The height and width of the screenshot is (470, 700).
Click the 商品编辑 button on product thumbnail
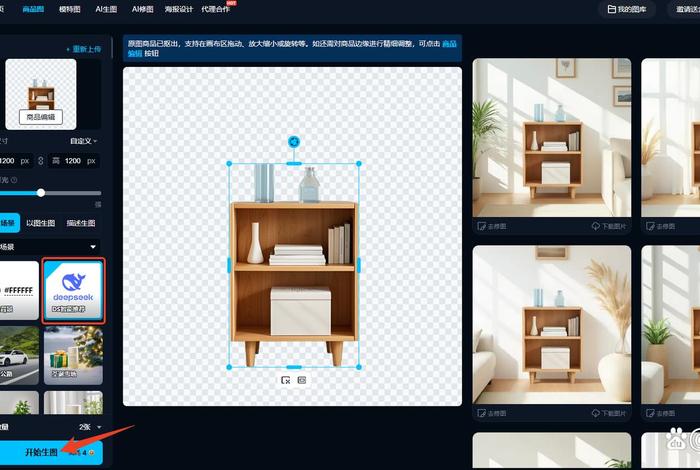coord(41,117)
